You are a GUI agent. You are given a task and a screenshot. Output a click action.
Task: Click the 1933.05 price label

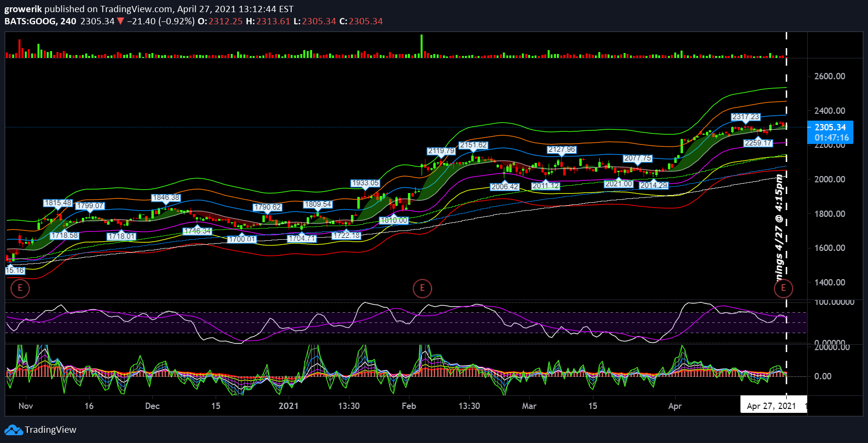[365, 183]
